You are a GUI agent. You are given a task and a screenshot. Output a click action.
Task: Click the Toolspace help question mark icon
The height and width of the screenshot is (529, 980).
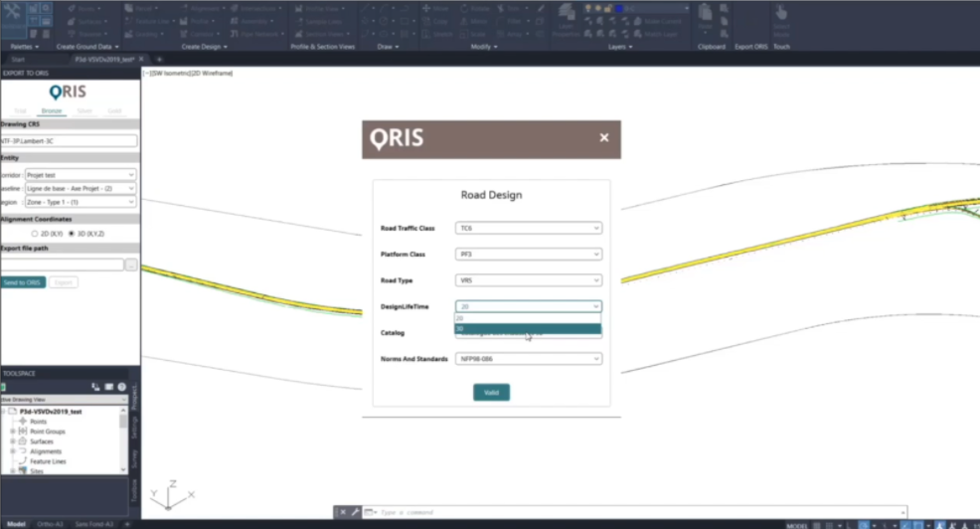[122, 387]
